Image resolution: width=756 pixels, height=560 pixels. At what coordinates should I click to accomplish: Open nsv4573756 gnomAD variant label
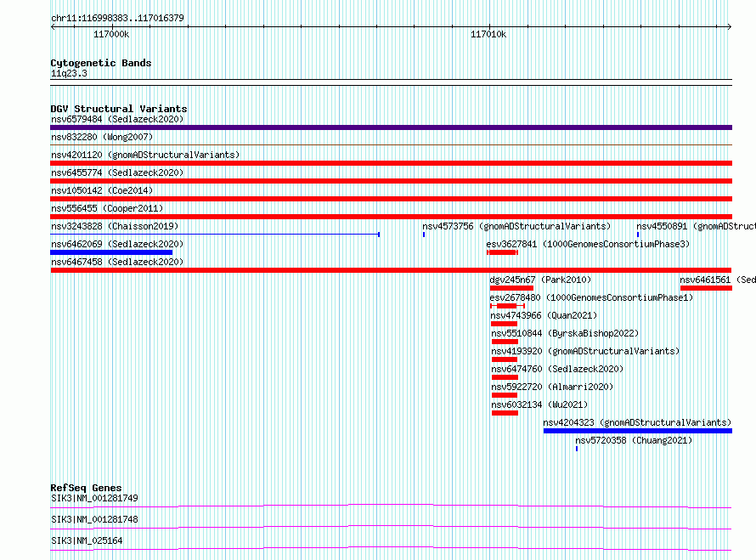[516, 226]
